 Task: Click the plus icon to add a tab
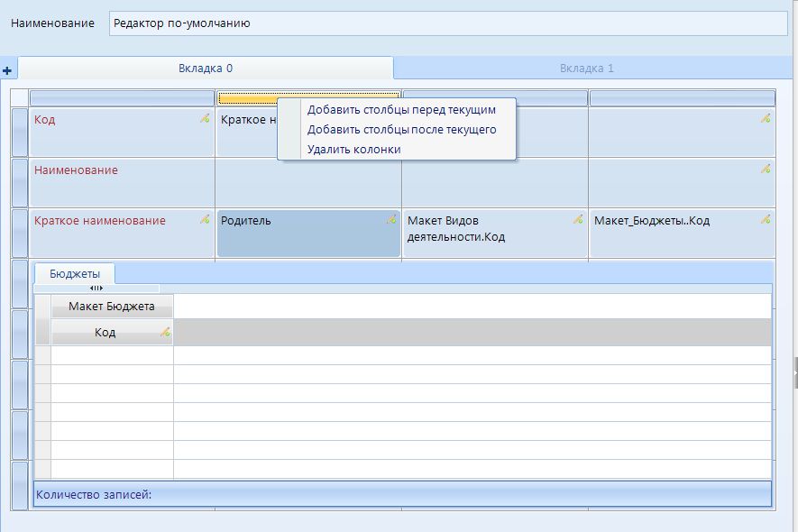click(x=6, y=70)
